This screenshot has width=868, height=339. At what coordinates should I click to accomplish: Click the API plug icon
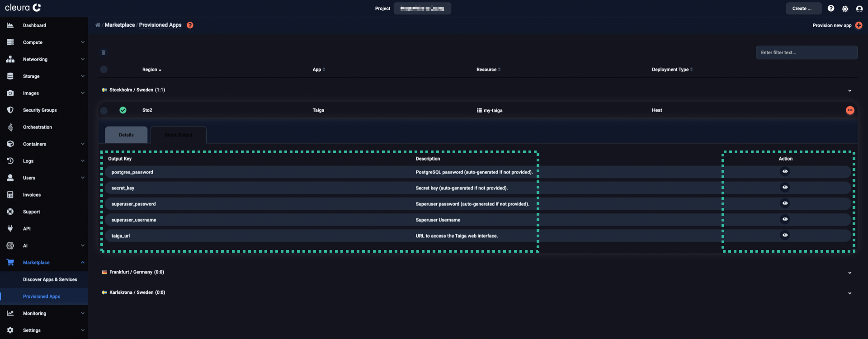pos(10,229)
